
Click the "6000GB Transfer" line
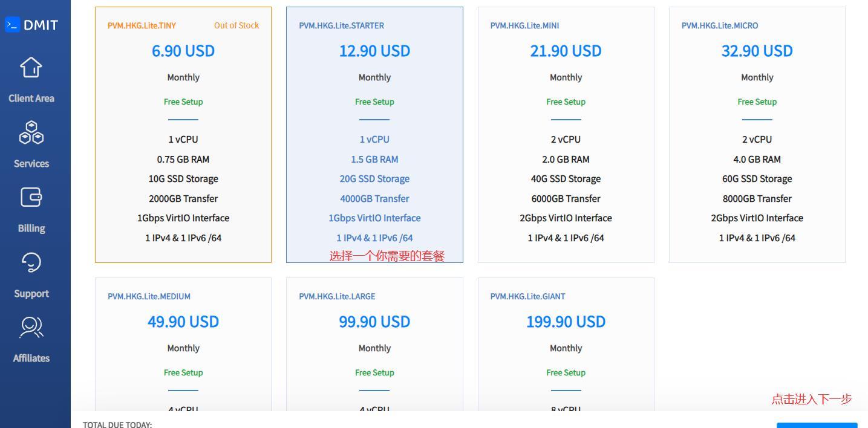[x=566, y=199]
